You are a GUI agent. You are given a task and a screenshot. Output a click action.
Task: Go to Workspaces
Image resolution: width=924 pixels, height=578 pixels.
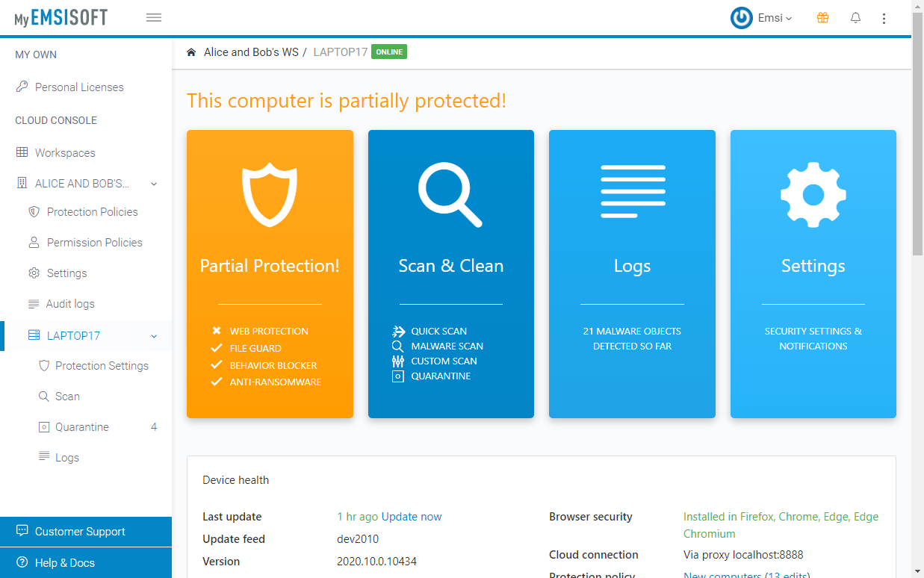(x=65, y=153)
